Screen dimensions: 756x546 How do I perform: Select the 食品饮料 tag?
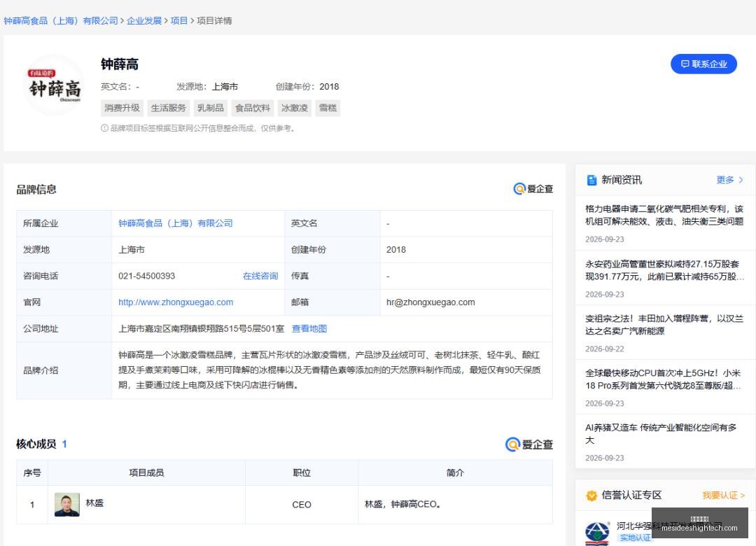[x=253, y=108]
